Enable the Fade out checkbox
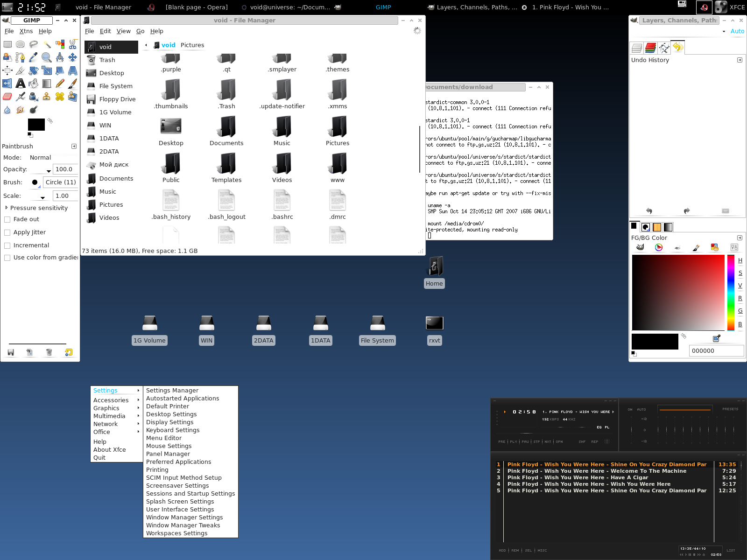 7,219
